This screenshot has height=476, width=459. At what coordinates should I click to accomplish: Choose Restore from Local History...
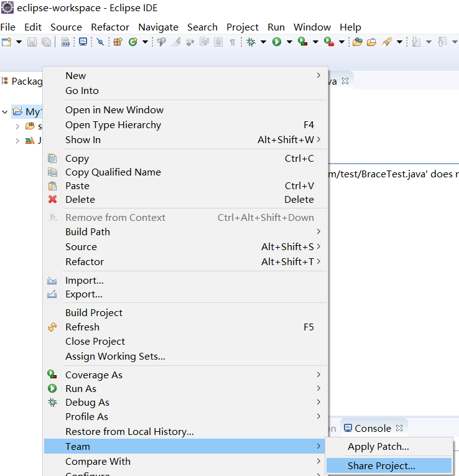[x=186, y=431]
